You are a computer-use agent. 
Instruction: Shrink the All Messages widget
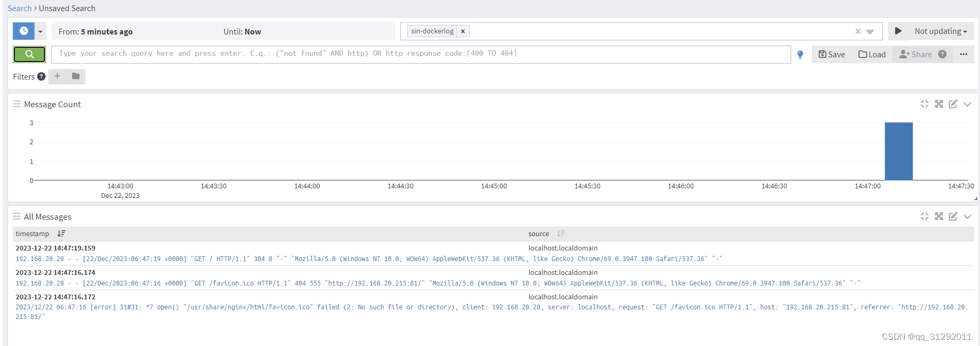point(924,217)
